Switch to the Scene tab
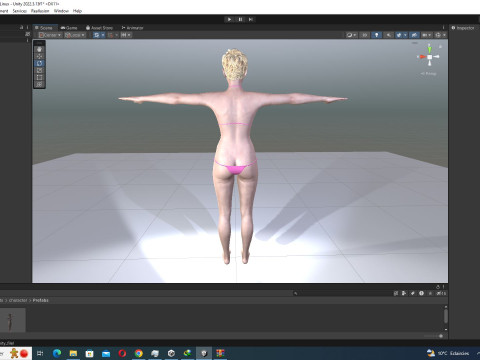Image resolution: width=480 pixels, height=360 pixels. (44, 28)
